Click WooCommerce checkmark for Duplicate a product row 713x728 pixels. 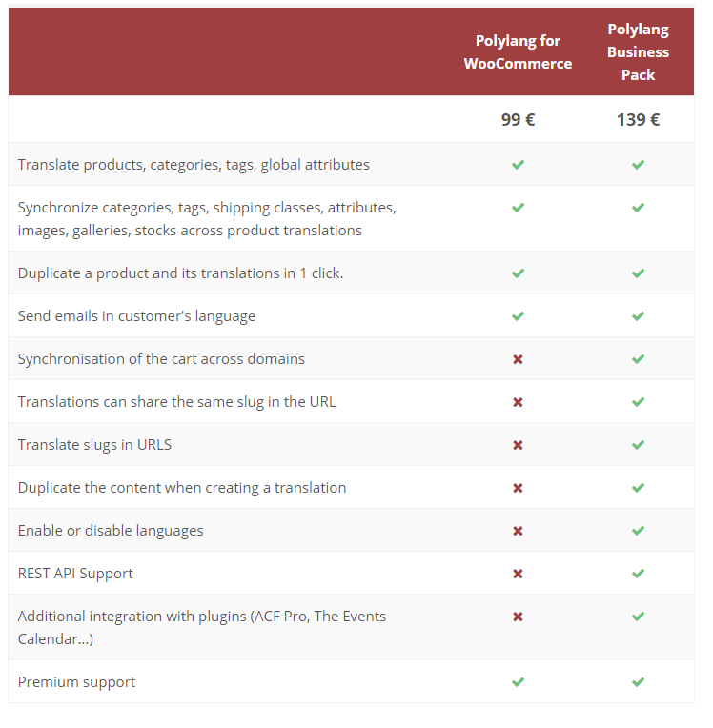[x=518, y=273]
